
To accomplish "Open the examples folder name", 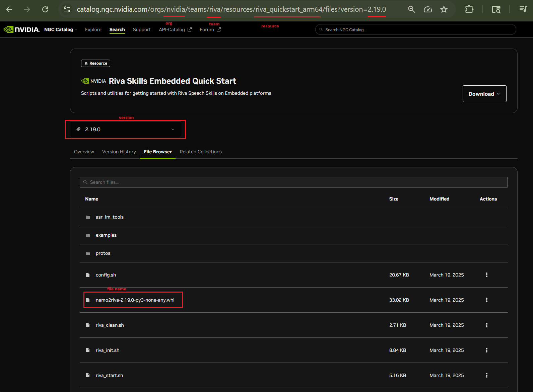I will click(106, 235).
